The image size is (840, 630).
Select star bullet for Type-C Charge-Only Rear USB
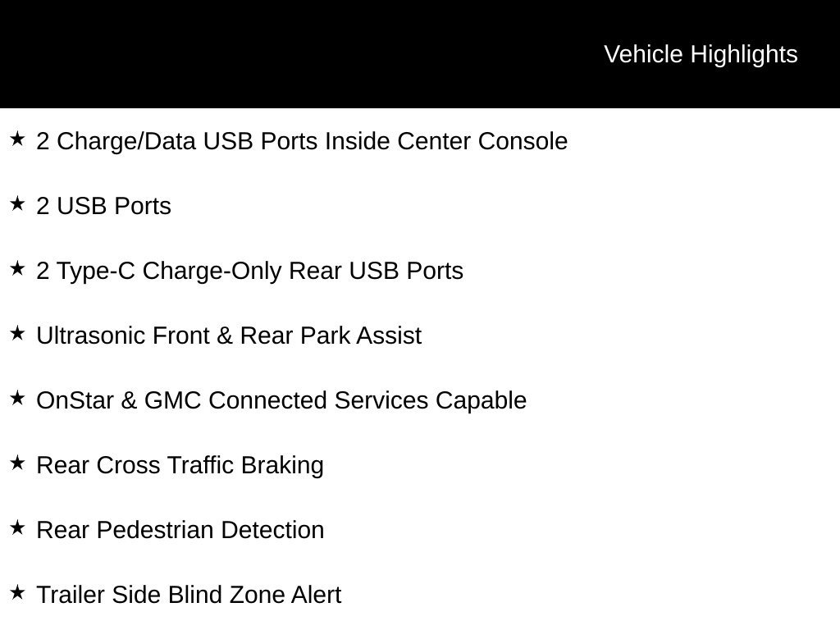17,269
